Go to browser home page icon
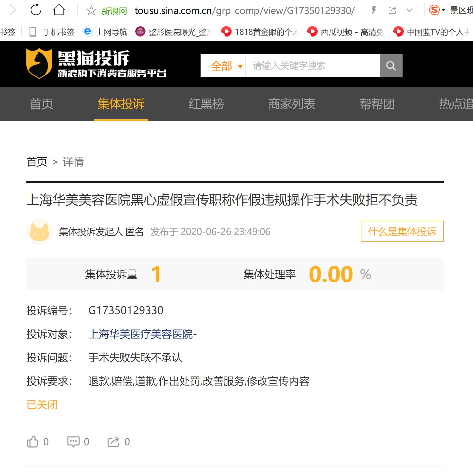 (x=59, y=10)
